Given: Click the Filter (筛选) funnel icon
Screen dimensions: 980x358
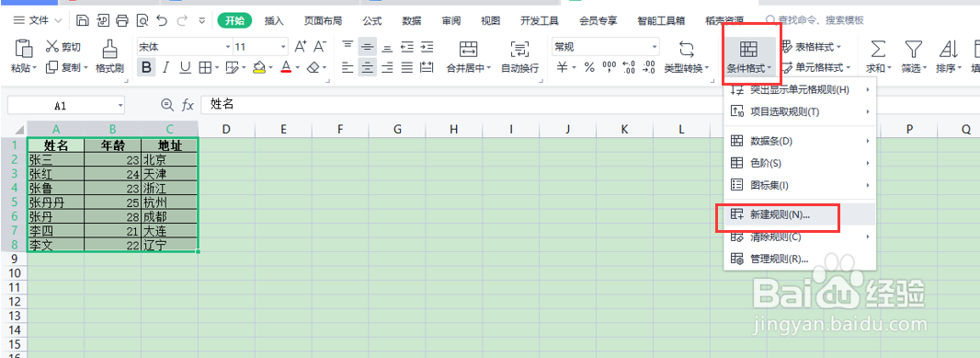Looking at the screenshot, I should pyautogui.click(x=915, y=50).
